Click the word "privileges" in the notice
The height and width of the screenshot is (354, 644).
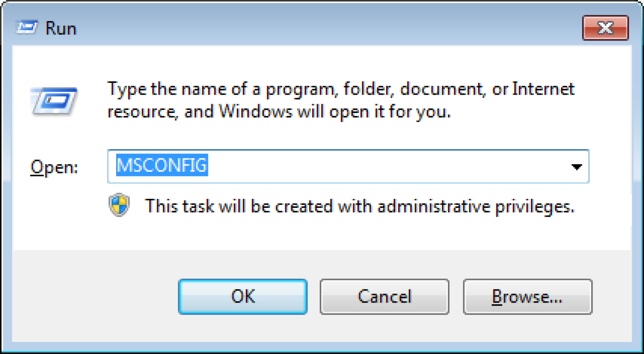point(535,207)
